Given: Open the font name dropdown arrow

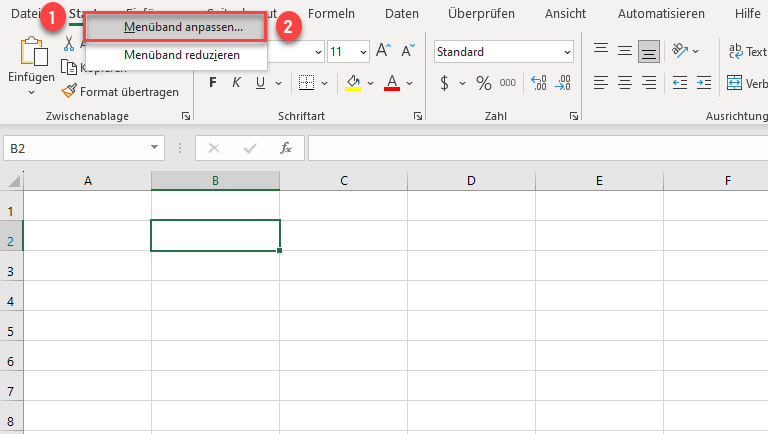Looking at the screenshot, I should [318, 51].
